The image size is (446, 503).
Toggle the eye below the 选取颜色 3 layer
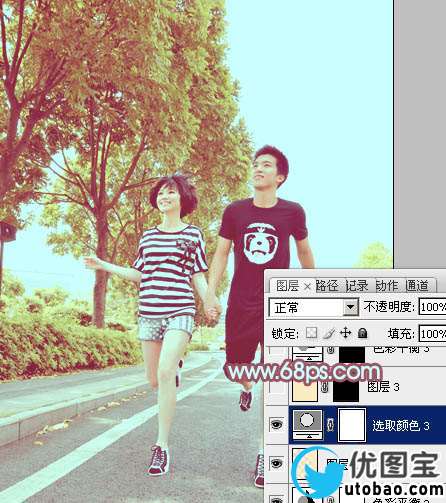277,463
